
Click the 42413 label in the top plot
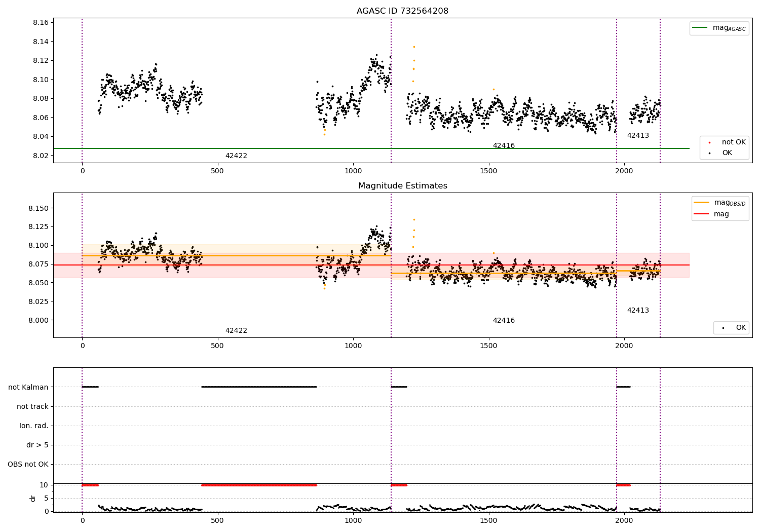638,135
